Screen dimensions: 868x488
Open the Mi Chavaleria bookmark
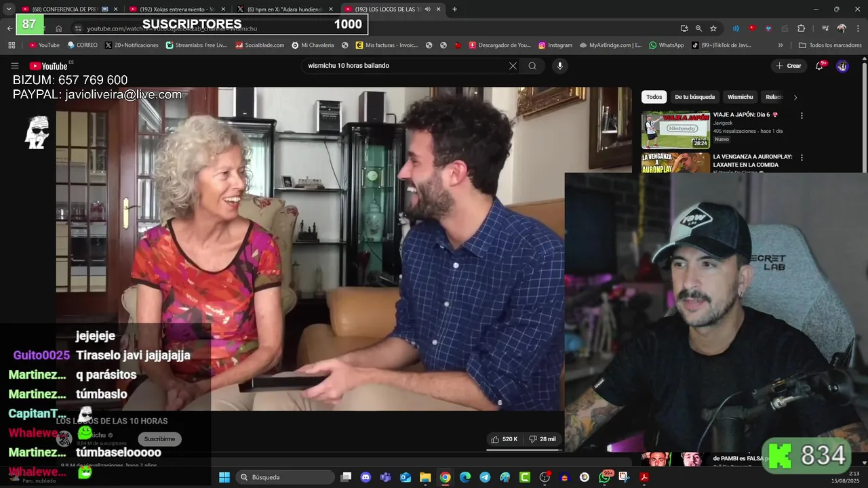pos(313,45)
